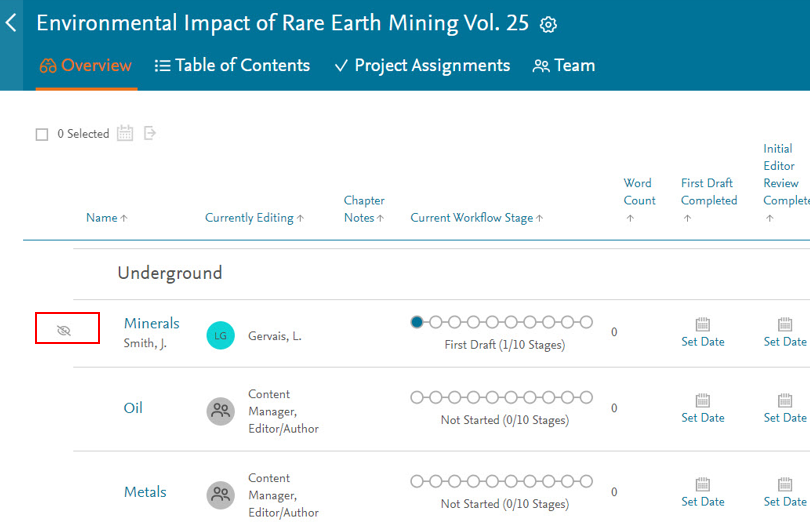Click the settings gear beside project title

click(x=548, y=25)
